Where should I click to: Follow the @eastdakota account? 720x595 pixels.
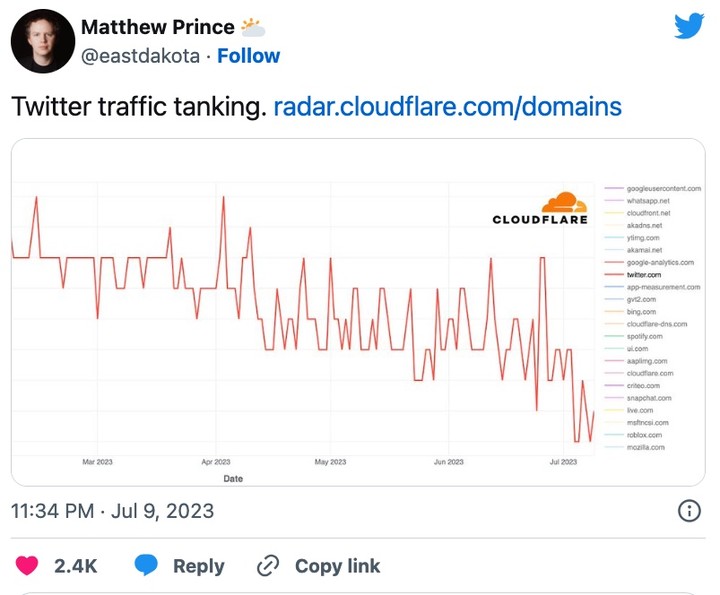(x=248, y=56)
